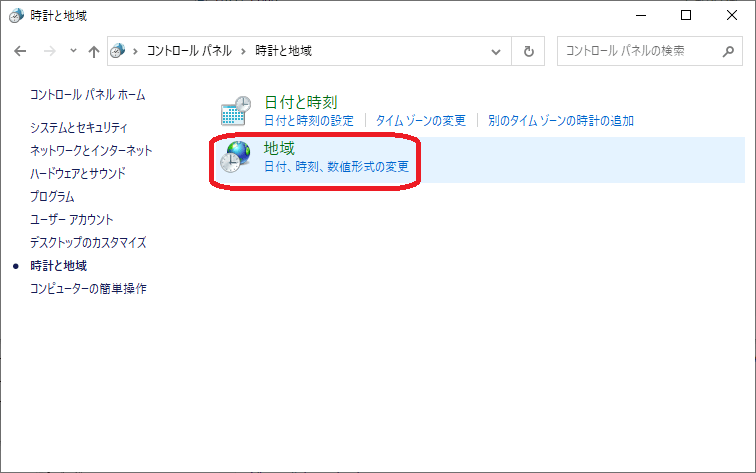
Task: Open 日付と時刻の設定 link
Action: [309, 120]
